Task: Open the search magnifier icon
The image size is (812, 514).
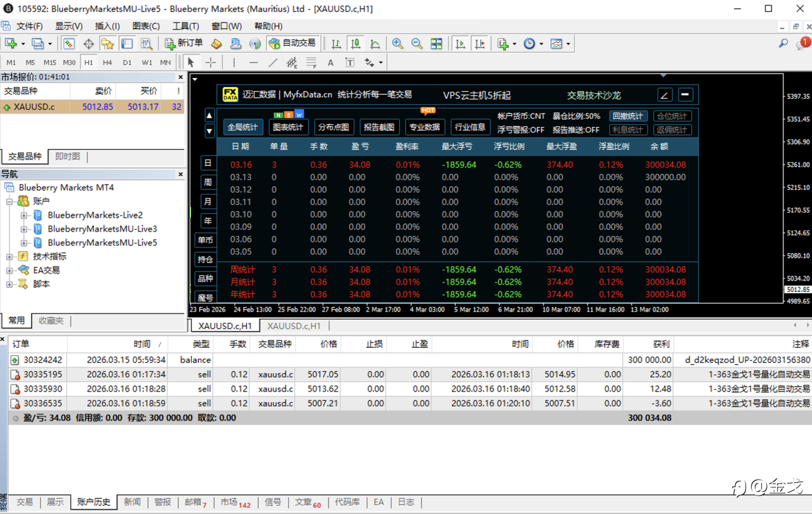Action: (783, 44)
